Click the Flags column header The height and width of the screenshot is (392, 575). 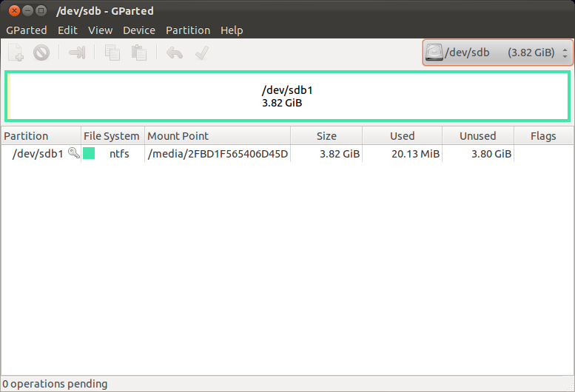point(543,136)
